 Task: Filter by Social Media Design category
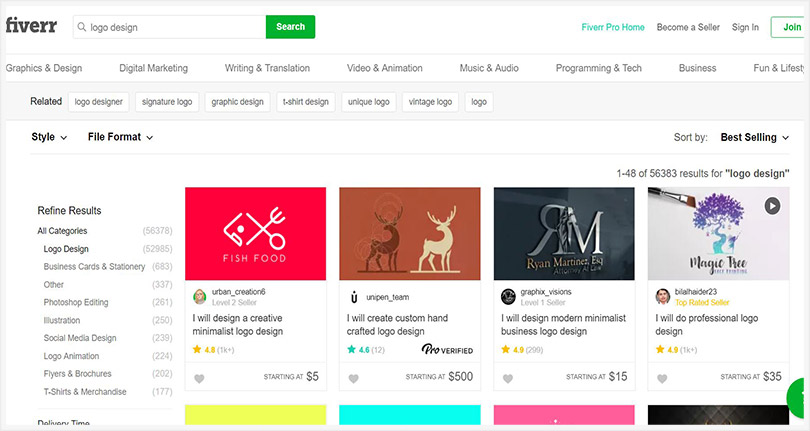click(80, 338)
